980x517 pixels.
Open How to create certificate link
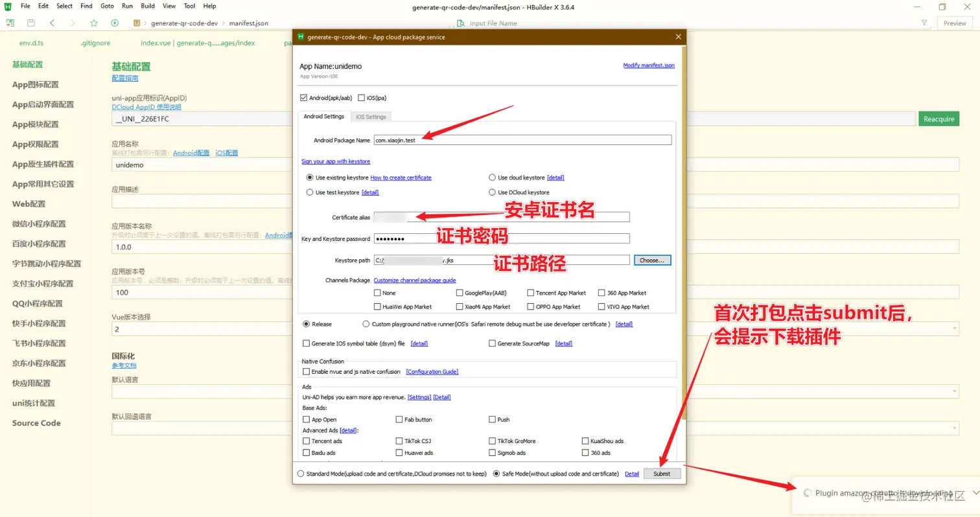coord(401,178)
